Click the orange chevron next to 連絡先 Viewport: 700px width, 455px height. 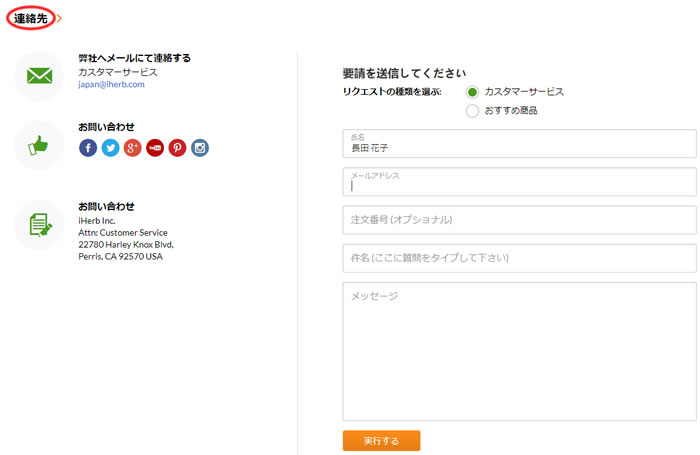coord(59,19)
